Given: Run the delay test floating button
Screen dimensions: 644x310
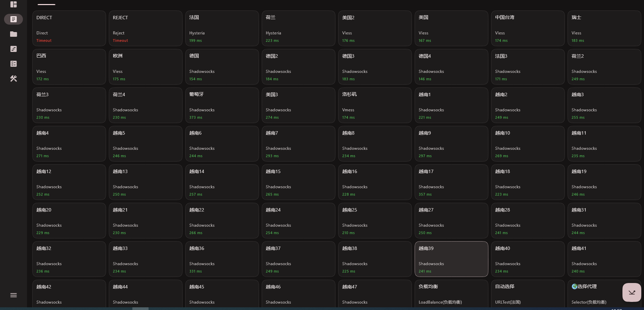Looking at the screenshot, I should (x=632, y=292).
